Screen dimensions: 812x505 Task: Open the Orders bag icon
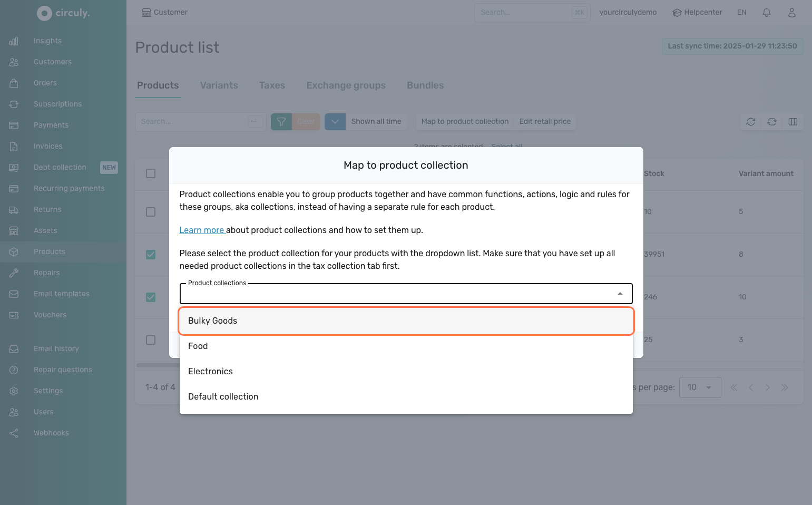[14, 83]
